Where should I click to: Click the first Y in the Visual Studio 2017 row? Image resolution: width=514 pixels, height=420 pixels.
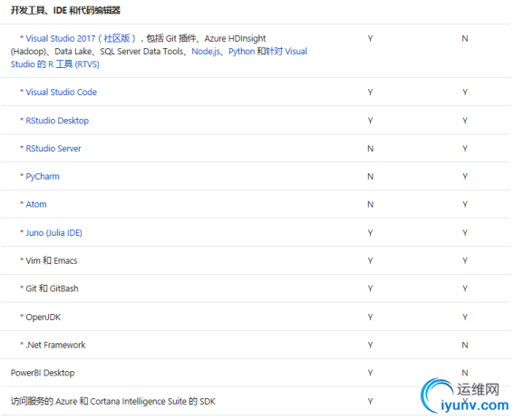point(370,39)
